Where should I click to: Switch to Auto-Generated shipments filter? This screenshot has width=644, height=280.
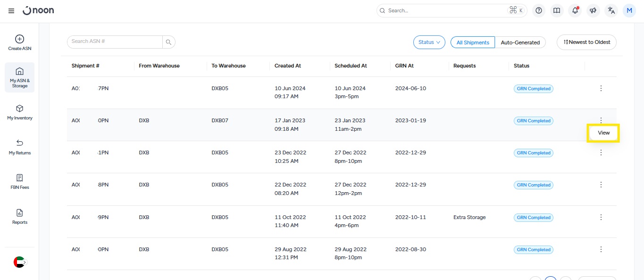(520, 42)
